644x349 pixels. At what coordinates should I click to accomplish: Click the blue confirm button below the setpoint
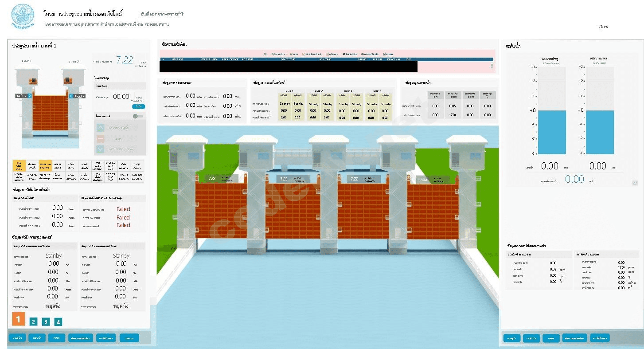pos(139,106)
